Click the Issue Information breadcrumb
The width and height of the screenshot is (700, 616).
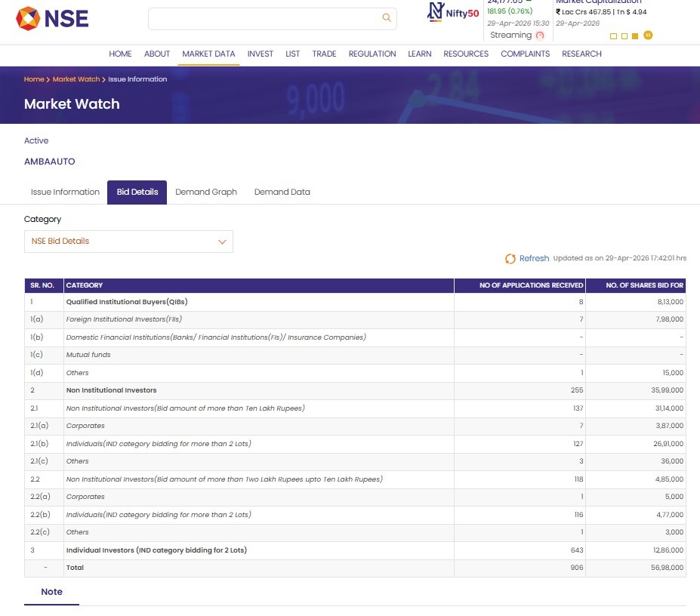coord(137,79)
